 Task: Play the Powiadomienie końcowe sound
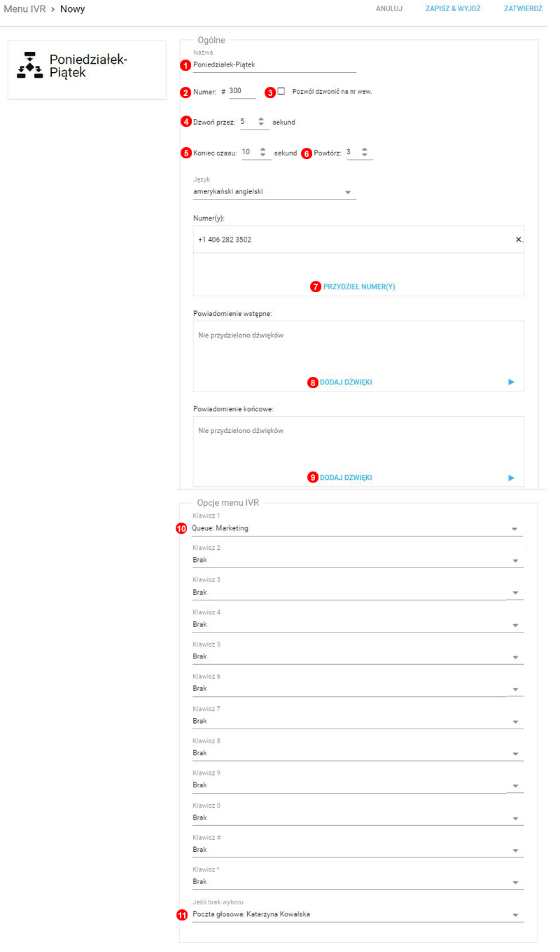click(511, 478)
